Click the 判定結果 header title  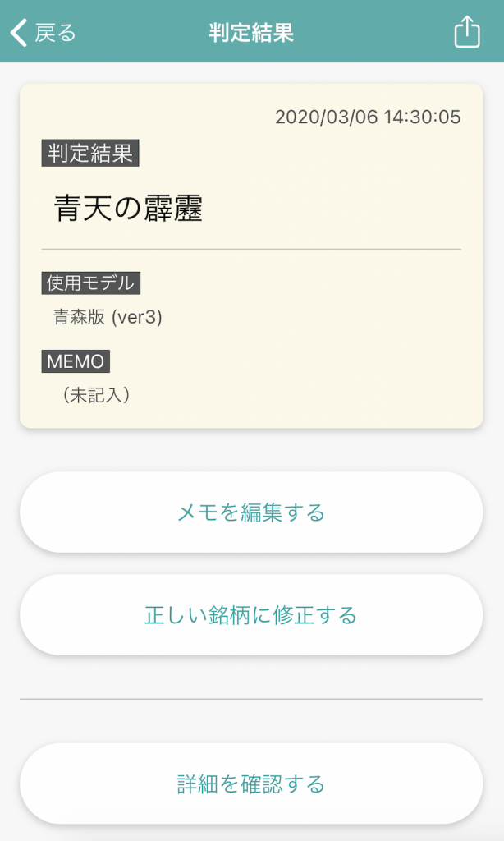tap(251, 33)
